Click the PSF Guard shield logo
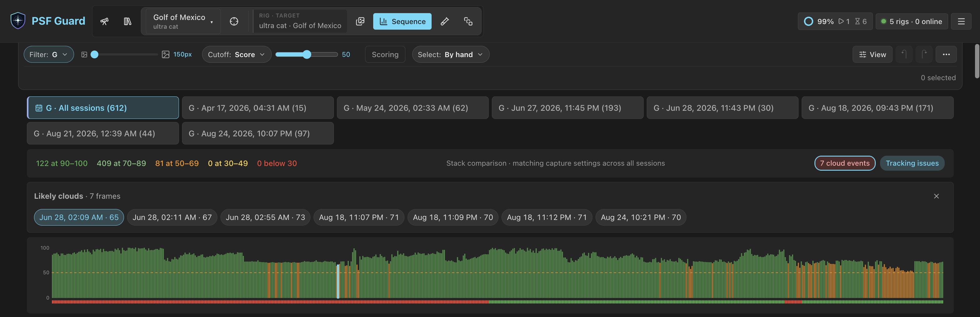 (17, 21)
